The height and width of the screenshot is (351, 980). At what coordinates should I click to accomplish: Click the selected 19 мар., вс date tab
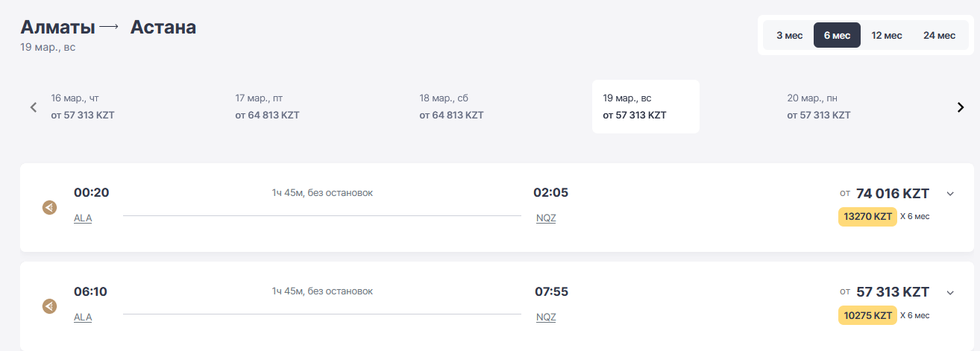tap(645, 107)
